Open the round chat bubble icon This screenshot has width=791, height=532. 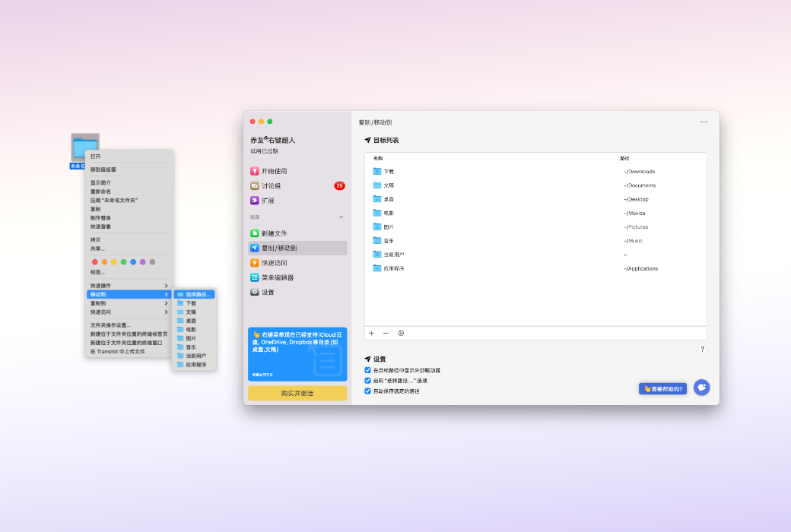click(x=702, y=387)
